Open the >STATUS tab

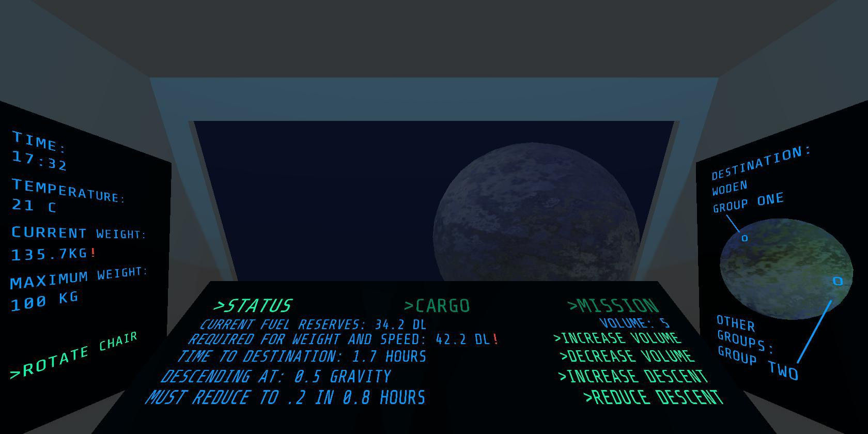tap(253, 306)
